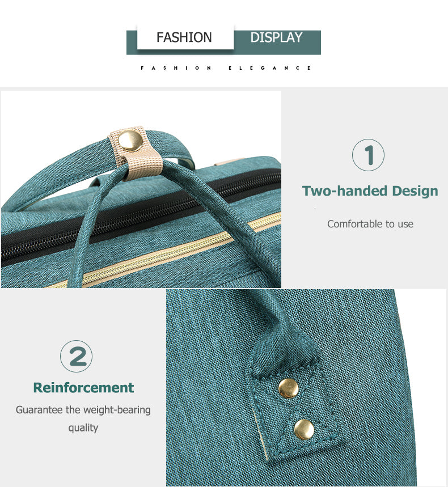Image resolution: width=448 pixels, height=487 pixels.
Task: Click the circled number 2 icon
Action: [x=76, y=356]
